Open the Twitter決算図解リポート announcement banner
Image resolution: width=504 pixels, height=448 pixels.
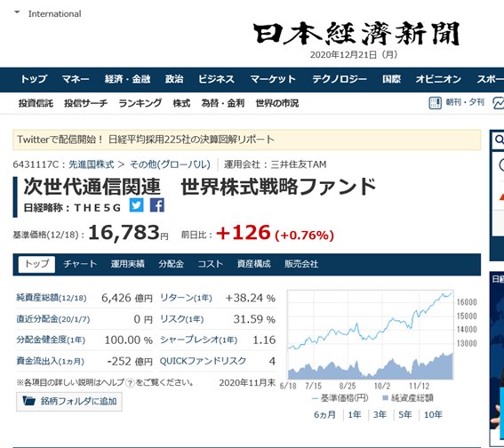pos(247,140)
